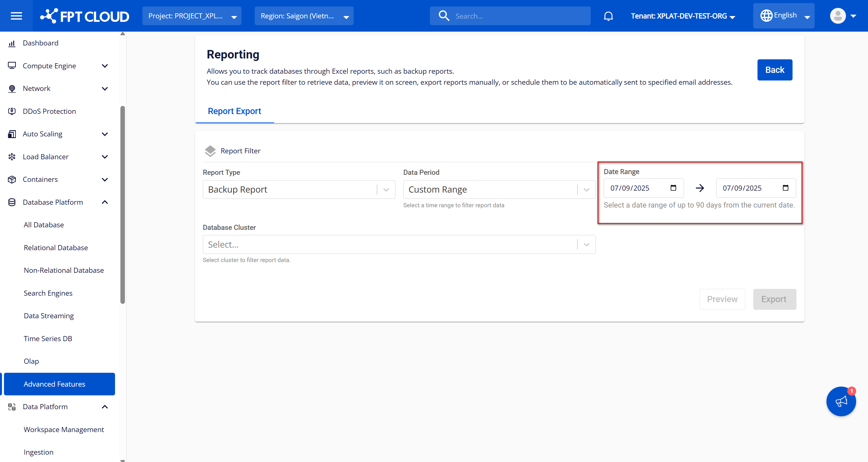The image size is (868, 462).
Task: Open the start date calendar picker icon
Action: pyautogui.click(x=673, y=188)
